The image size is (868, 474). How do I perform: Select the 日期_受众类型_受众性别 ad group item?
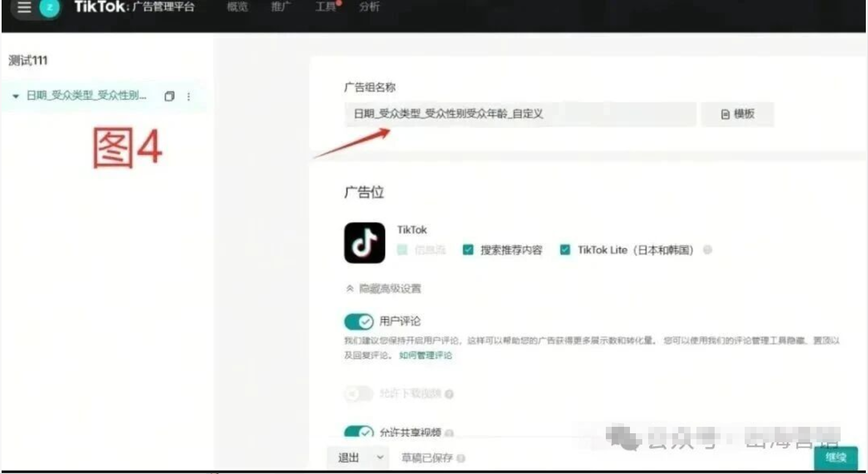(86, 96)
